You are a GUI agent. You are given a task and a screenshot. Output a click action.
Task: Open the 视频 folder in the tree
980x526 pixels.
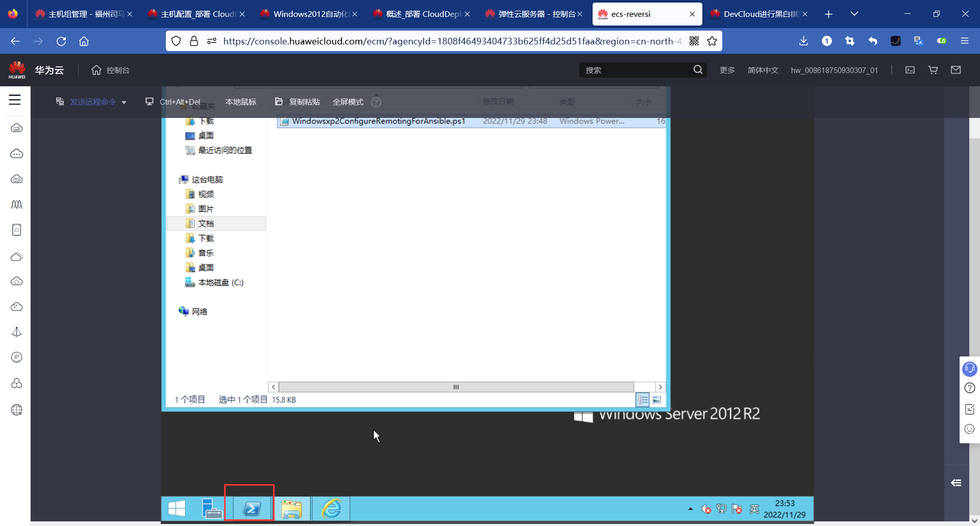[x=200, y=194]
